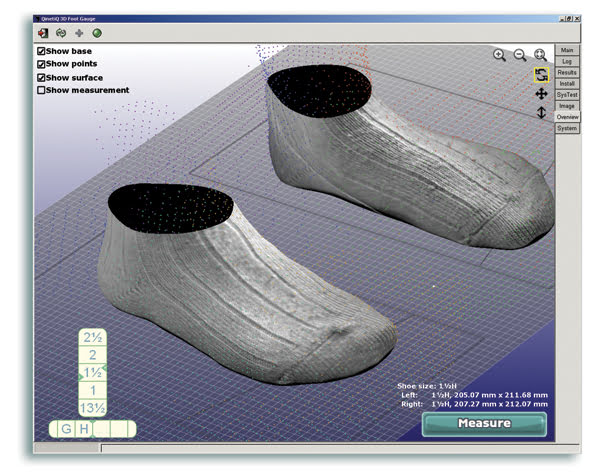Viewport: 600px width, 476px height.
Task: Open the Log tab
Action: 567,61
